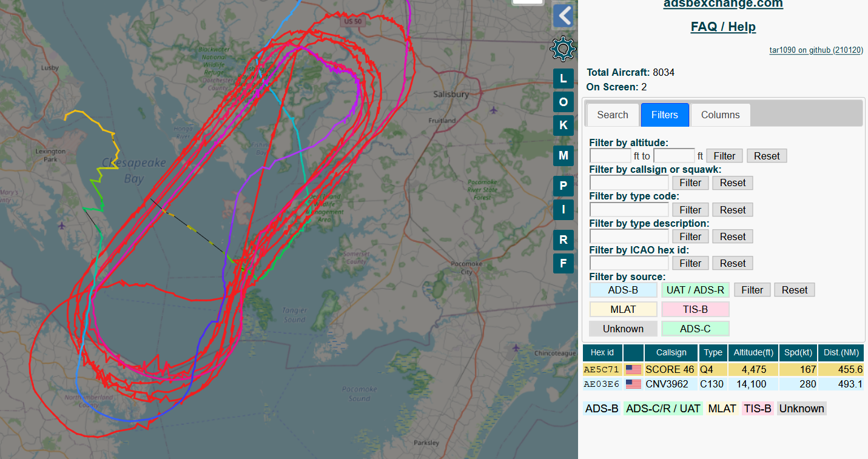Screen dimensions: 868x459
Task: Click the airport icon near Lexington Park
Action: (x=62, y=226)
